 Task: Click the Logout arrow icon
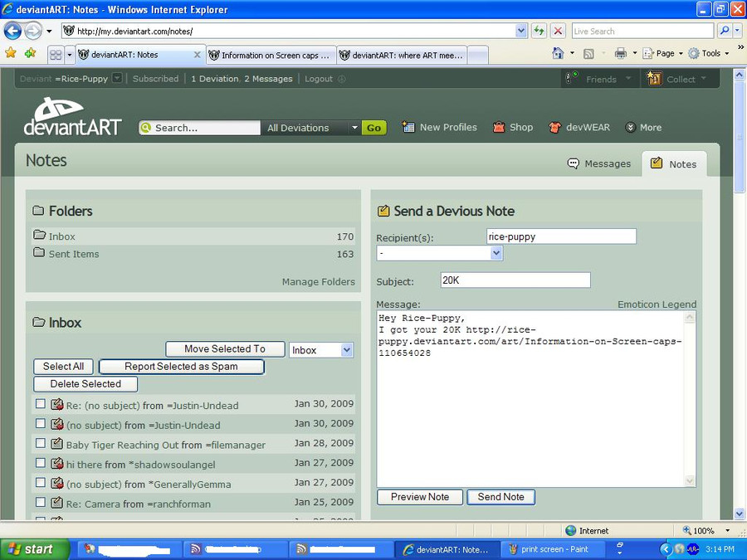[x=342, y=79]
